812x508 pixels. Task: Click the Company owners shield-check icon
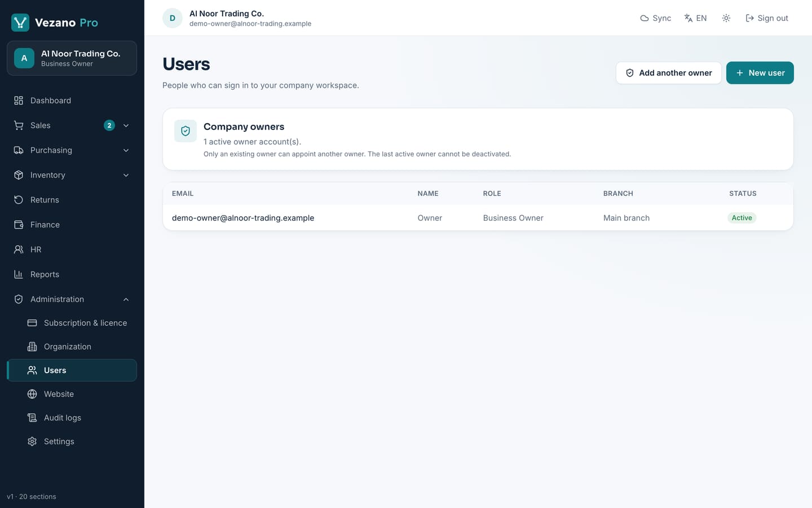pyautogui.click(x=186, y=131)
